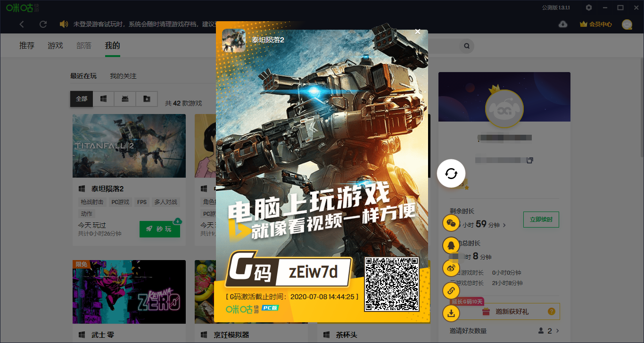Click the QR code on the poster
644x343 pixels.
[x=391, y=284]
